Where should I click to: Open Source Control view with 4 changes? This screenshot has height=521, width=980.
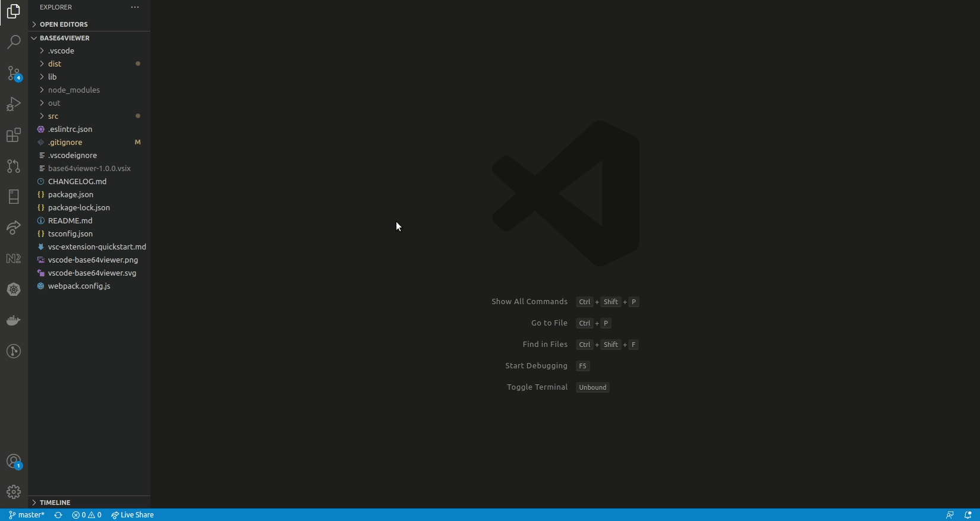(14, 73)
